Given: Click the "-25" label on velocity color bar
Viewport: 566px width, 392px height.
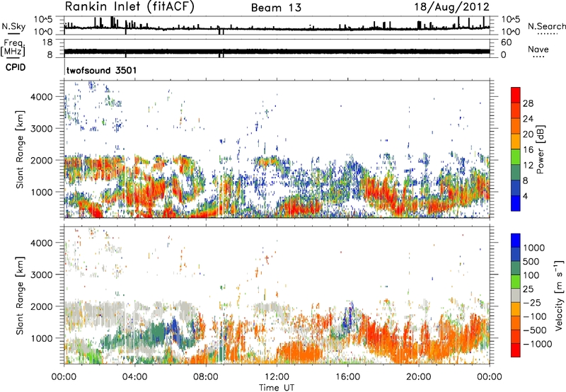Looking at the screenshot, I should [531, 303].
